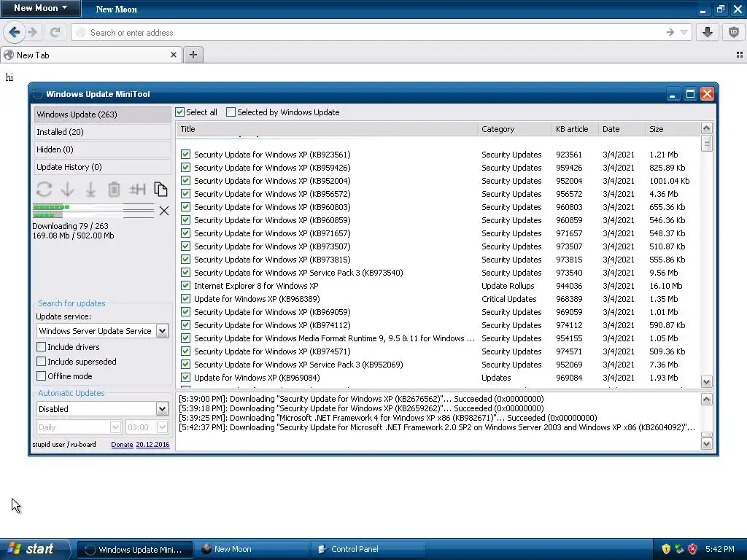747x560 pixels.
Task: Select the Hidden (0) tab
Action: [x=102, y=149]
